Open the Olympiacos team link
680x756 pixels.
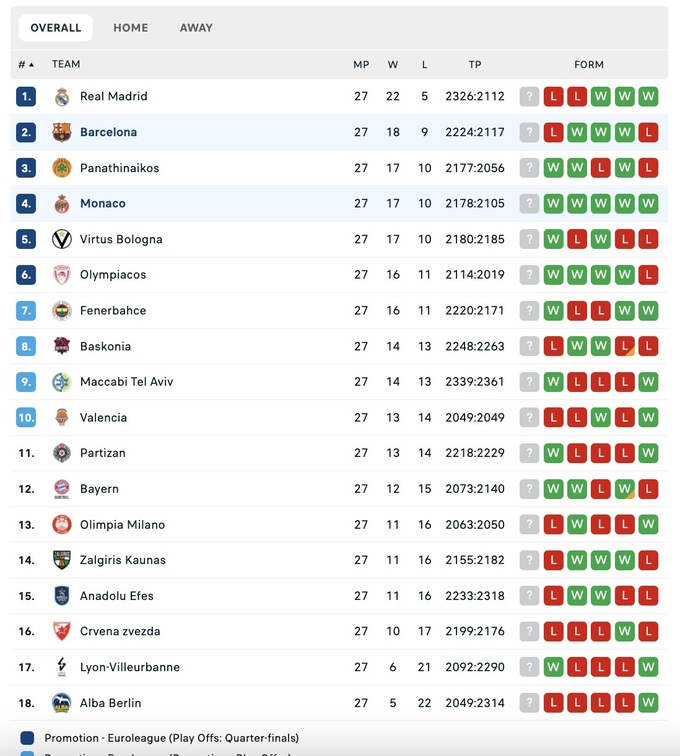(113, 275)
